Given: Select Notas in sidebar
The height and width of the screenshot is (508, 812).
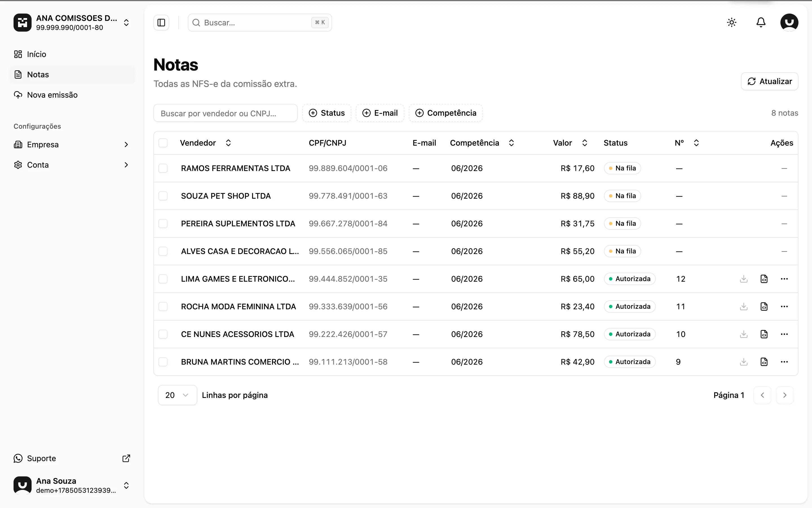Looking at the screenshot, I should [72, 75].
